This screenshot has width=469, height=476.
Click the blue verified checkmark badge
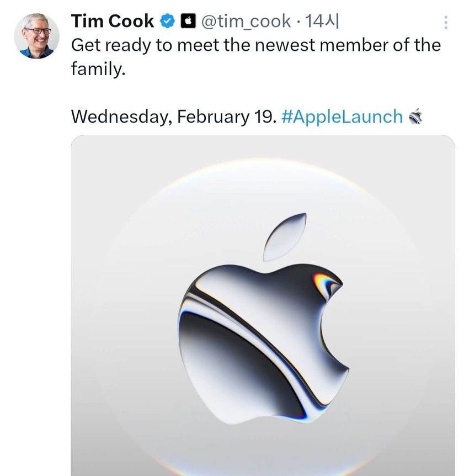coord(167,22)
